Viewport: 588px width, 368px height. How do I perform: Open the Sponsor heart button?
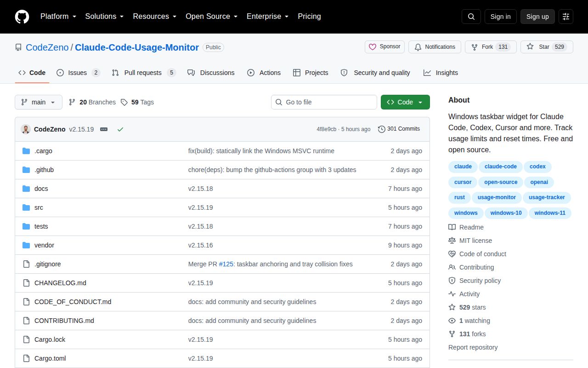[385, 47]
